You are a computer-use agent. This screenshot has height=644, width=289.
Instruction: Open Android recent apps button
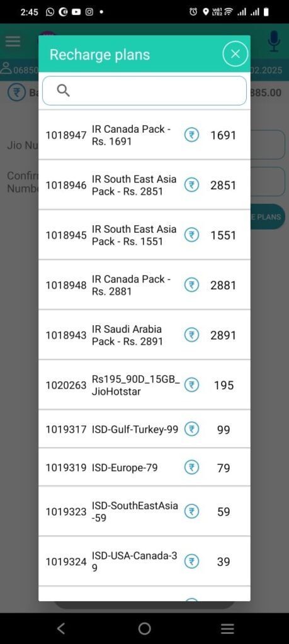tap(227, 628)
